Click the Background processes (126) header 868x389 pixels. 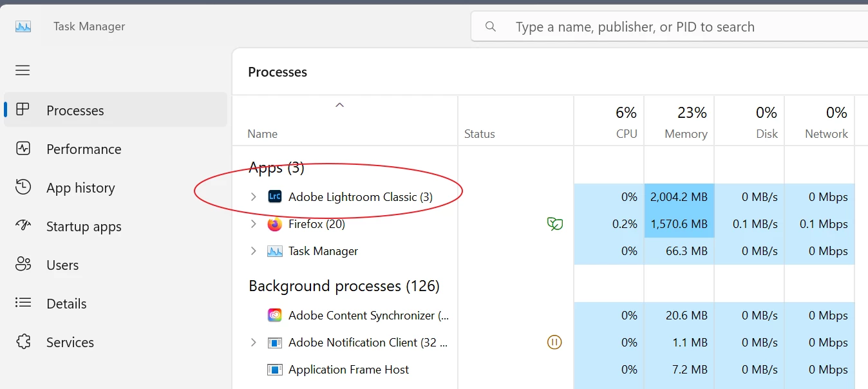[344, 286]
